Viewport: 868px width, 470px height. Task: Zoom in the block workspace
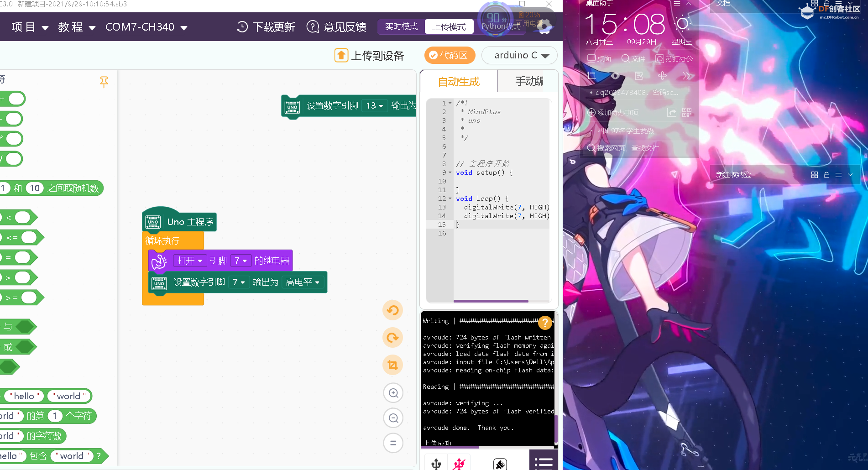pos(393,393)
